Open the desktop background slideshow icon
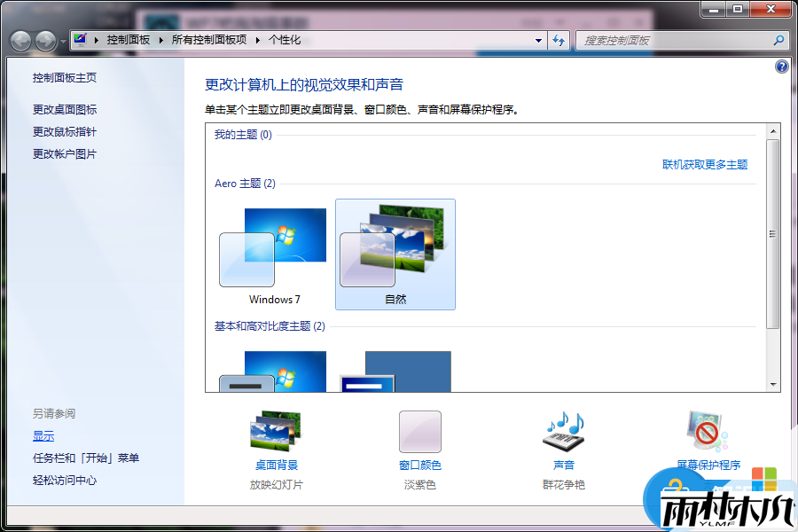The width and height of the screenshot is (798, 532). click(x=276, y=432)
